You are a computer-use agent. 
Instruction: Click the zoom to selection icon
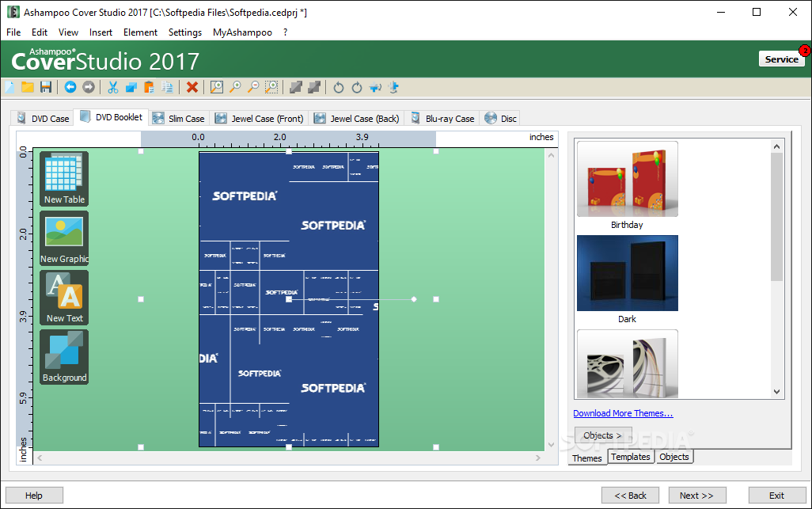click(x=271, y=87)
